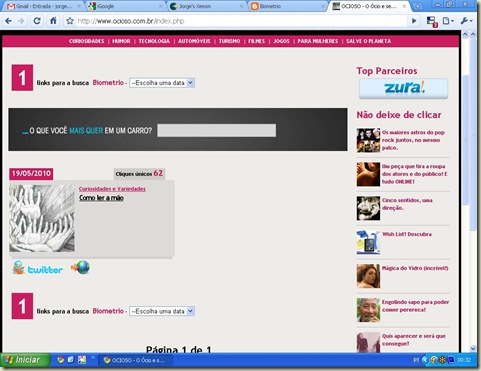481x371 pixels.
Task: Close the Gmail tab
Action: click(x=79, y=6)
